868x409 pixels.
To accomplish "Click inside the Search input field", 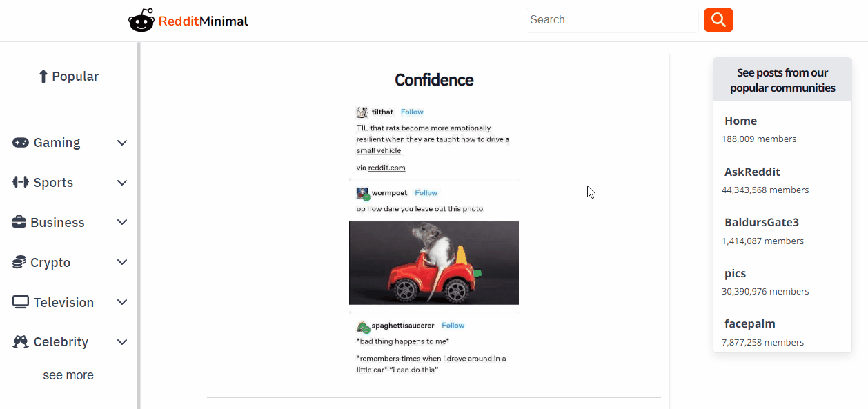I will tap(611, 20).
